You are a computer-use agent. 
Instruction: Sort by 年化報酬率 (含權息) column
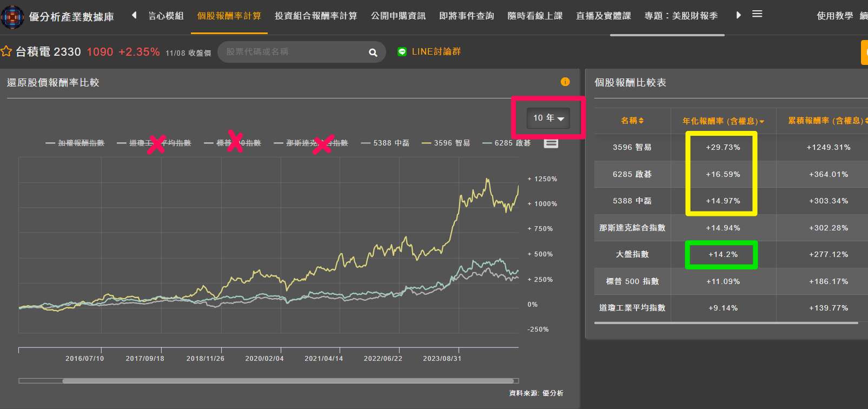click(x=723, y=121)
